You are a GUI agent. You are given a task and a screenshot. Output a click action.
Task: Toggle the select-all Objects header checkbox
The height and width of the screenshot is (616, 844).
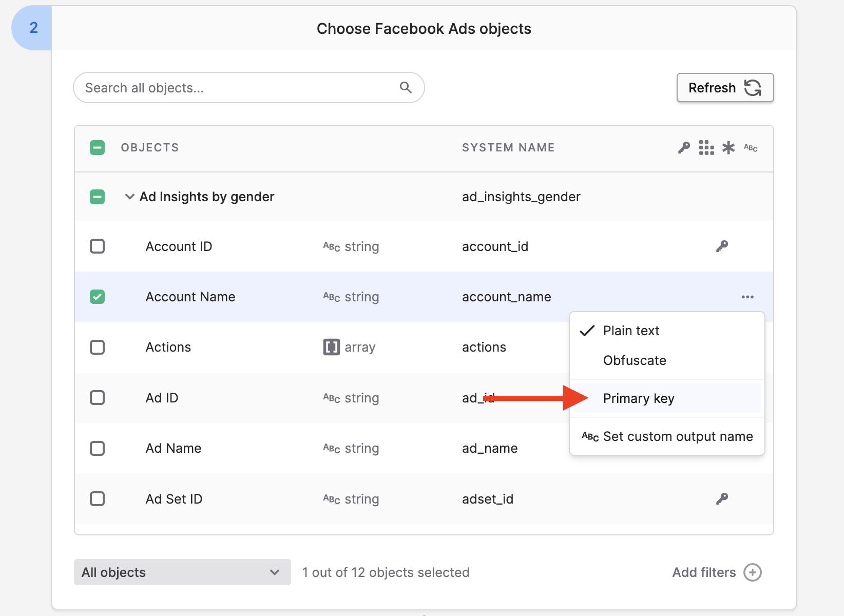coord(98,148)
